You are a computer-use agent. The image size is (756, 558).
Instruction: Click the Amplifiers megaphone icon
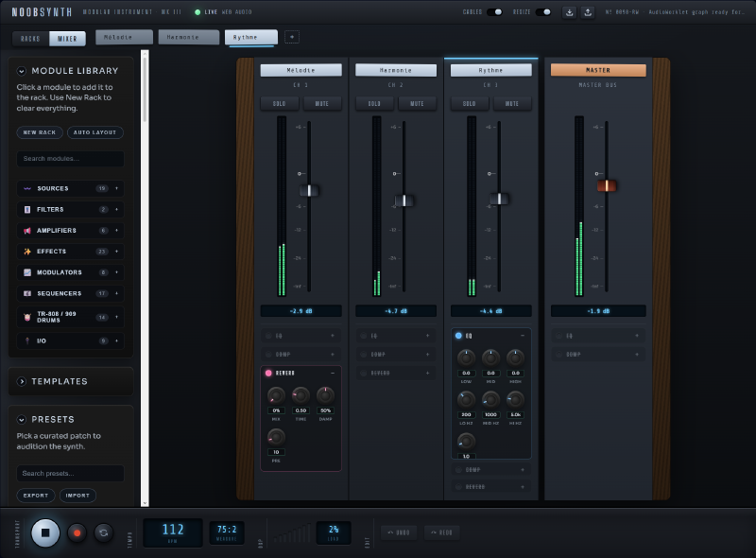pyautogui.click(x=27, y=231)
